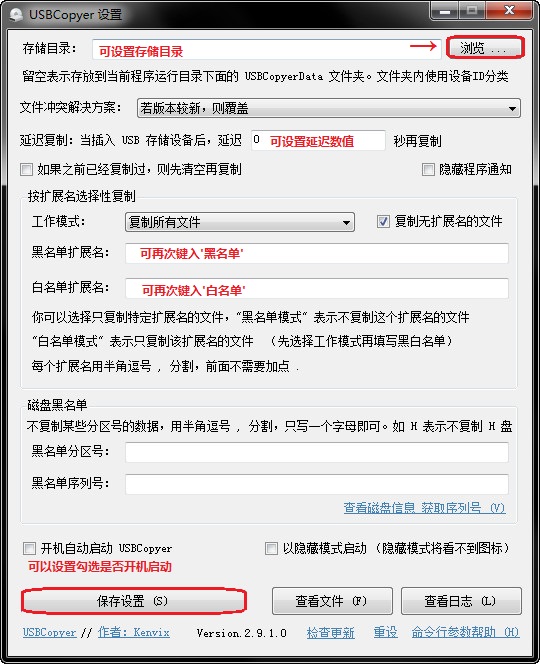Image resolution: width=540 pixels, height=664 pixels.
Task: Open the 查看日志 (L) button
Action: click(461, 601)
